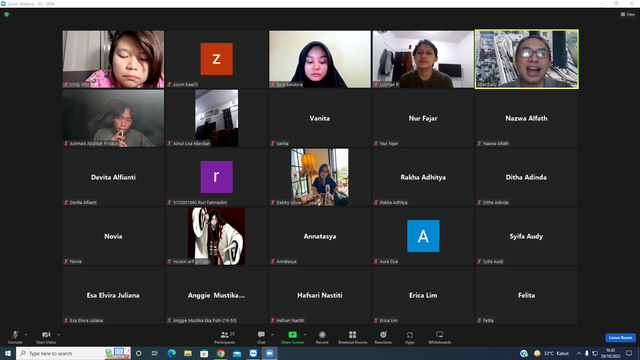
Task: Start Video with the camera icon
Action: click(x=46, y=337)
